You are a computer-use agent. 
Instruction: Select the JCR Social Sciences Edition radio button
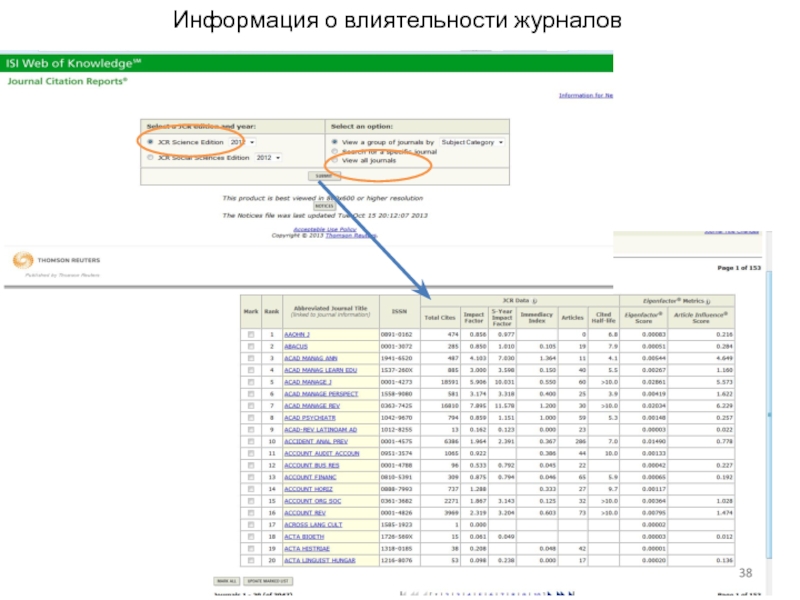pyautogui.click(x=150, y=158)
